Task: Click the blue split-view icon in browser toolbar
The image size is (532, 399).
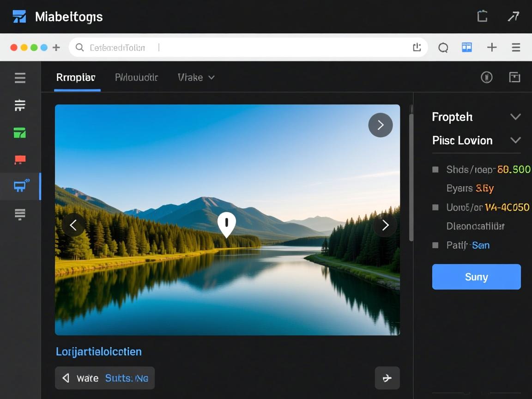Action: pos(467,47)
